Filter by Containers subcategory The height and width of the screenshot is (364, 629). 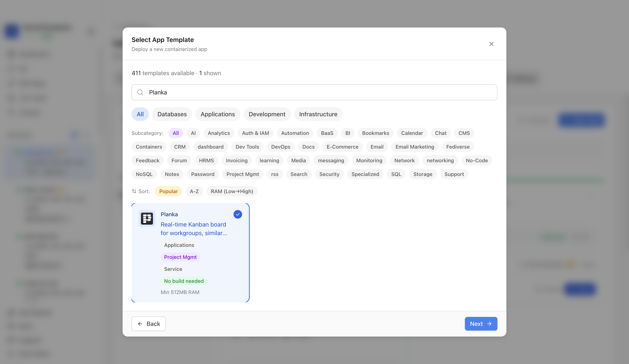149,147
